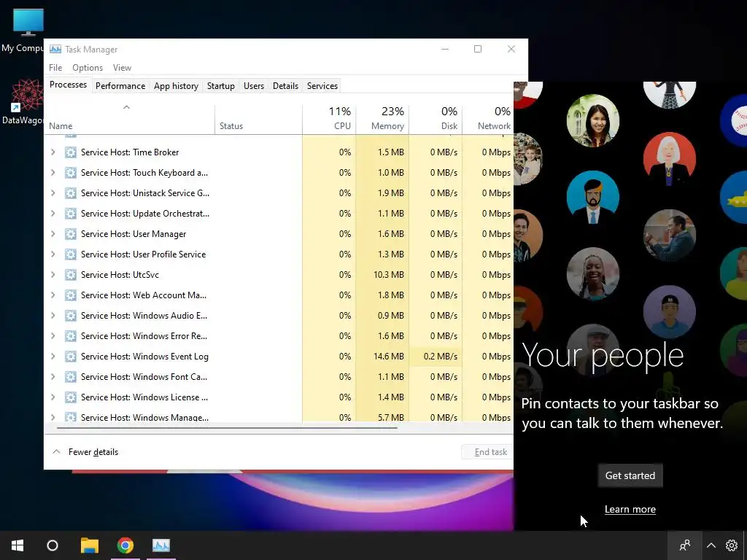747x560 pixels.
Task: Click gear icon of Service Host: User Manager
Action: point(71,234)
